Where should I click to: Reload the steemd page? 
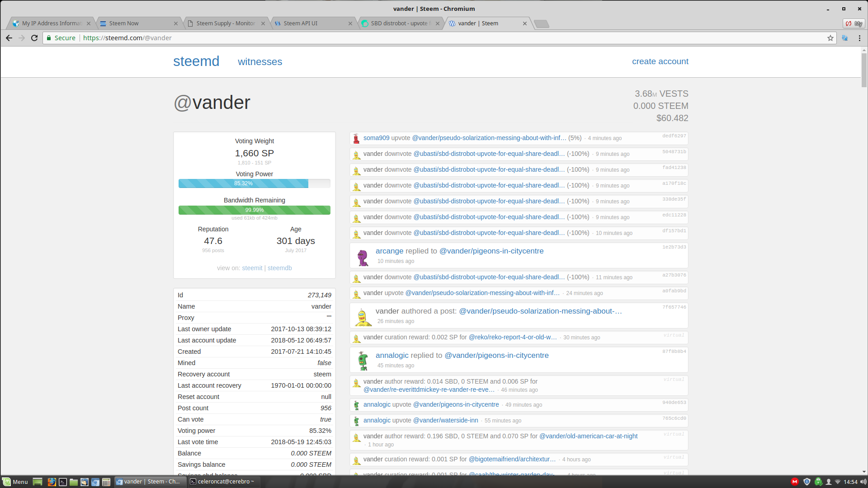pyautogui.click(x=34, y=38)
